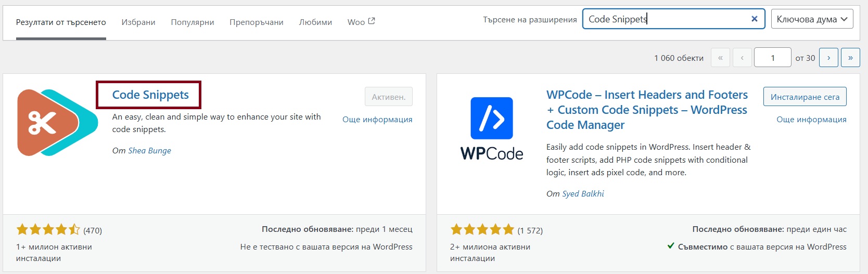Click the Активен button for Code Snippets
This screenshot has width=868, height=274.
389,97
